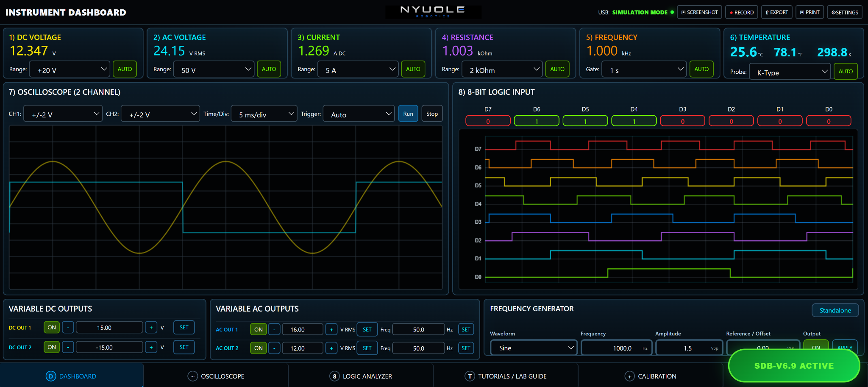Viewport: 868px width, 387px height.
Task: Increase AC OUT 1 voltage with plus
Action: tap(331, 329)
